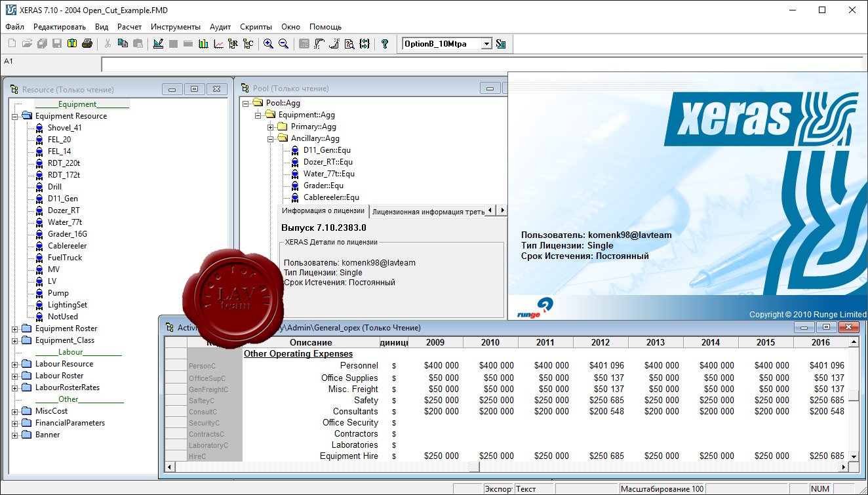Expand the MiscCost node
This screenshot has width=868, height=495.
[15, 411]
